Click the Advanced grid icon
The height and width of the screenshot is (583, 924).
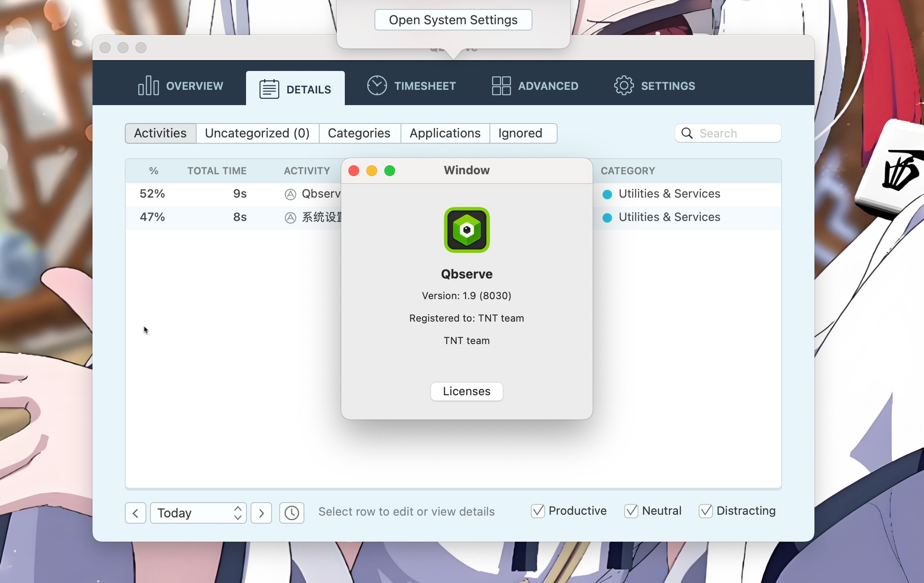502,85
